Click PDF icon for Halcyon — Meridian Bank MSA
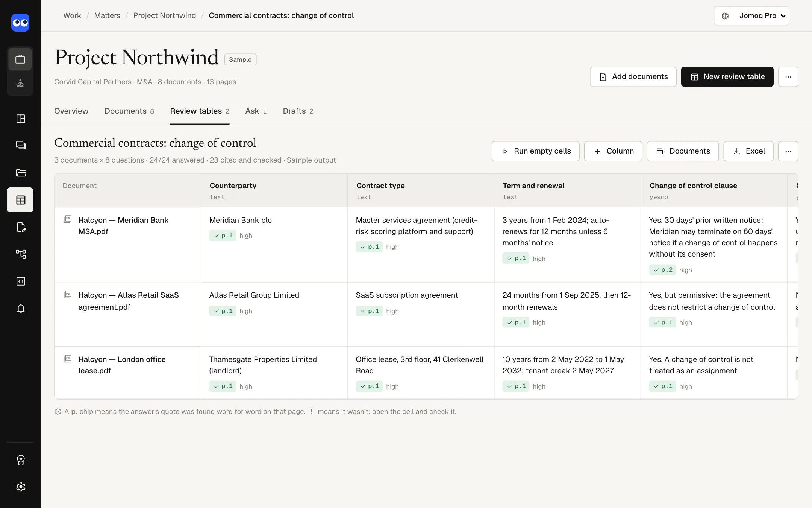The image size is (812, 508). pos(68,219)
